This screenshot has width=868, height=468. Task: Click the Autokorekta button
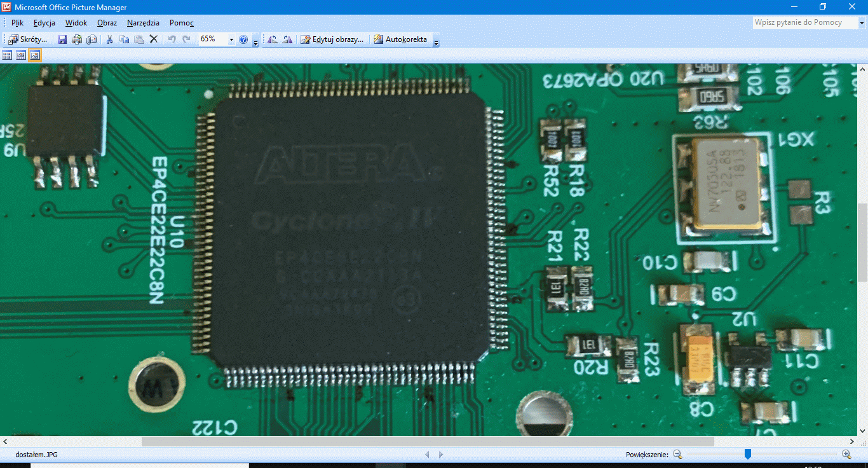(400, 39)
